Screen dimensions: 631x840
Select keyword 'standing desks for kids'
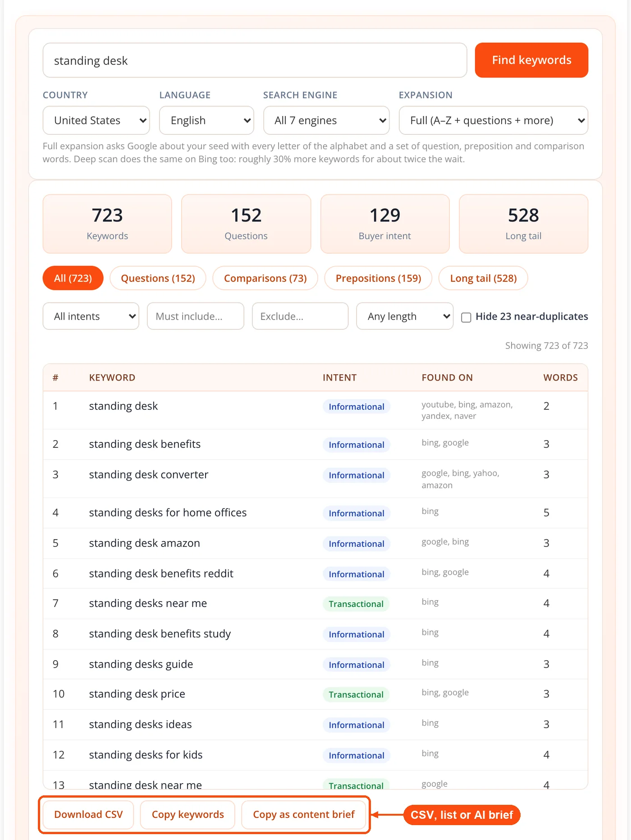tap(146, 755)
